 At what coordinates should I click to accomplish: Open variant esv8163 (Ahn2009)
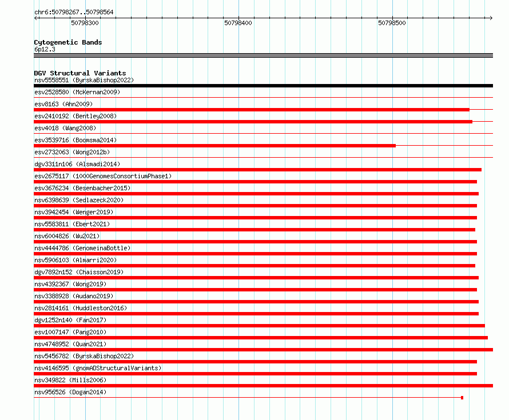[63, 104]
